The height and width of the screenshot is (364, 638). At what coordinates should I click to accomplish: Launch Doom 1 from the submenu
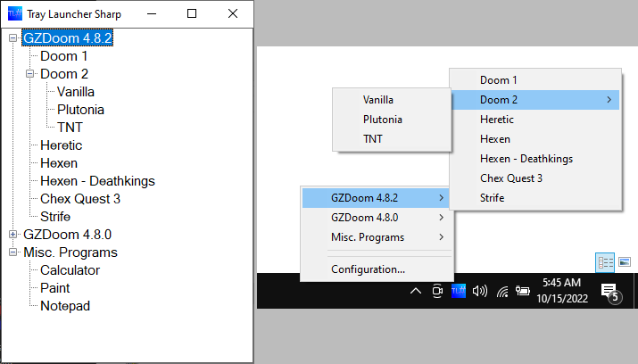click(535, 80)
